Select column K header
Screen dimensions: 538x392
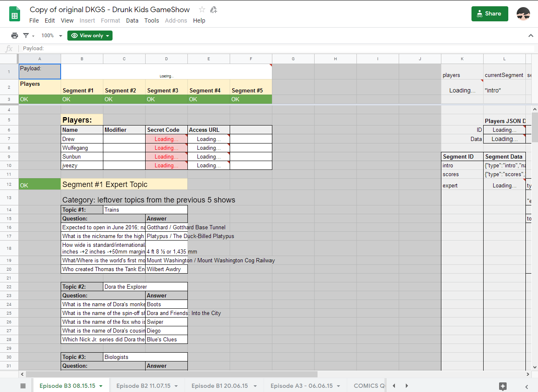pos(462,59)
